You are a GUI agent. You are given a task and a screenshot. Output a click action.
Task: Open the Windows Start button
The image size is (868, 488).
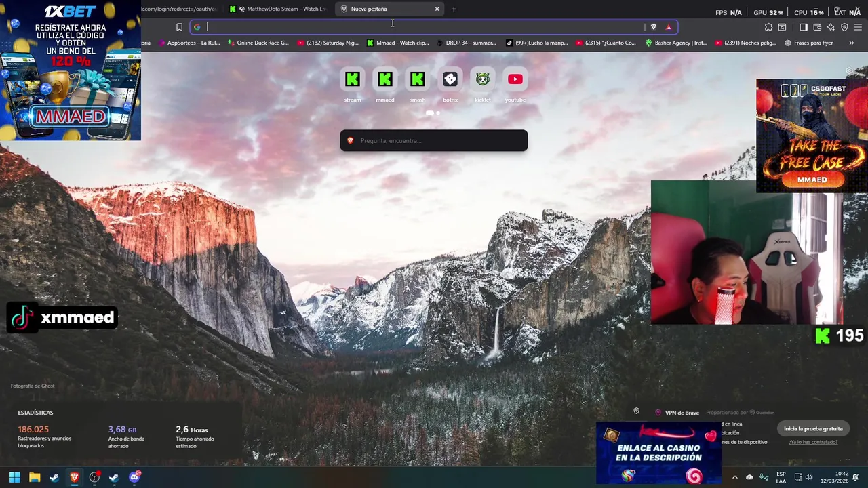(x=14, y=477)
